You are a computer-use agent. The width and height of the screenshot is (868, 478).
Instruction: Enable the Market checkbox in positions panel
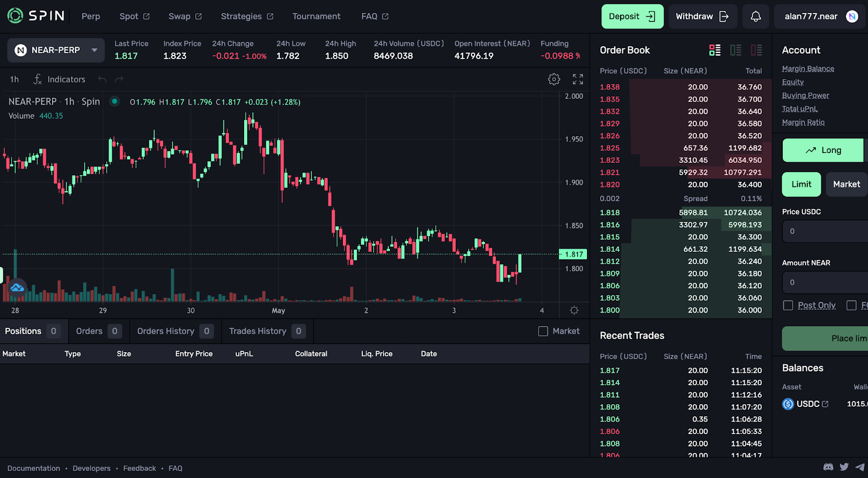click(543, 331)
